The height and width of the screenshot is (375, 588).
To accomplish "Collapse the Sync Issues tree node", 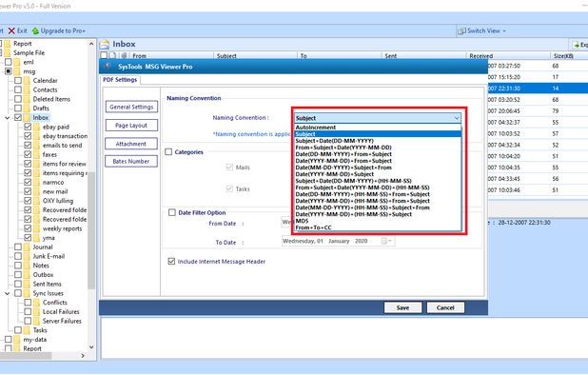I will 7,293.
